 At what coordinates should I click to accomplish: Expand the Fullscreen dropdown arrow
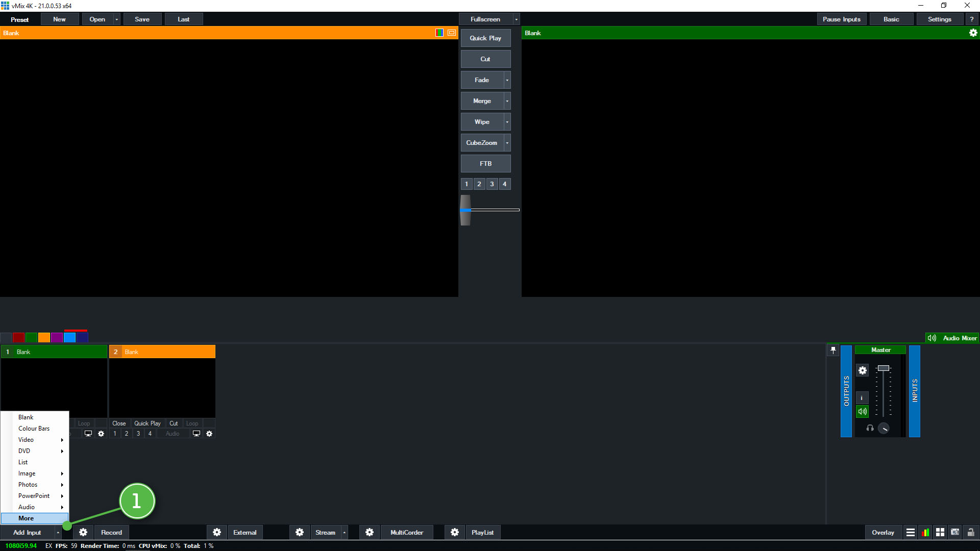click(516, 19)
